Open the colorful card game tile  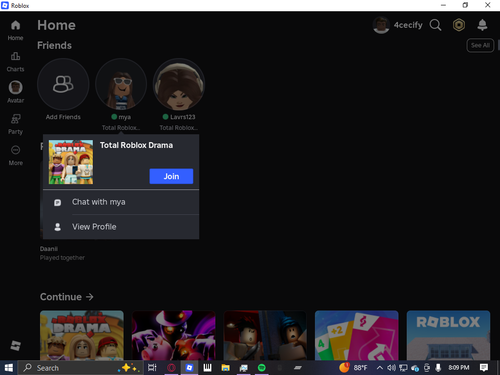357,335
